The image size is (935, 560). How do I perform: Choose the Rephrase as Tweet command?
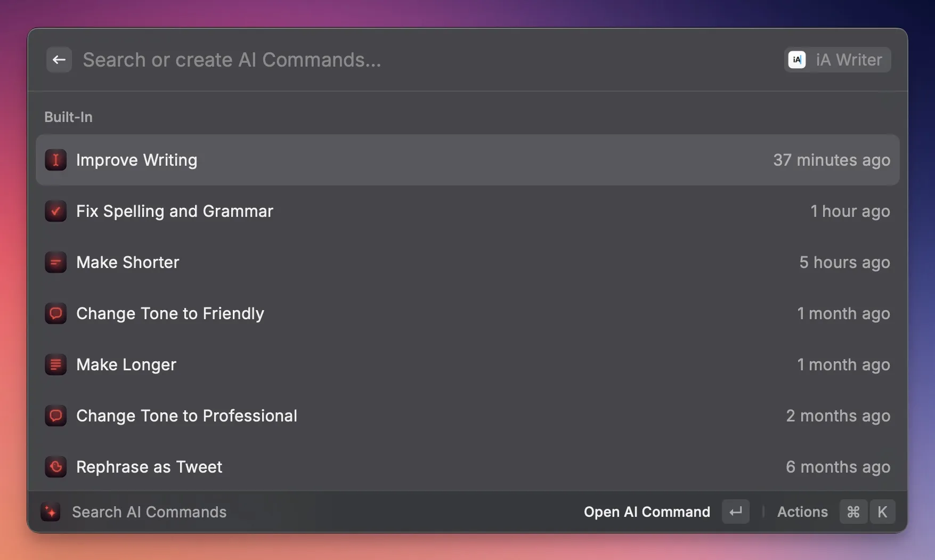pyautogui.click(x=149, y=467)
